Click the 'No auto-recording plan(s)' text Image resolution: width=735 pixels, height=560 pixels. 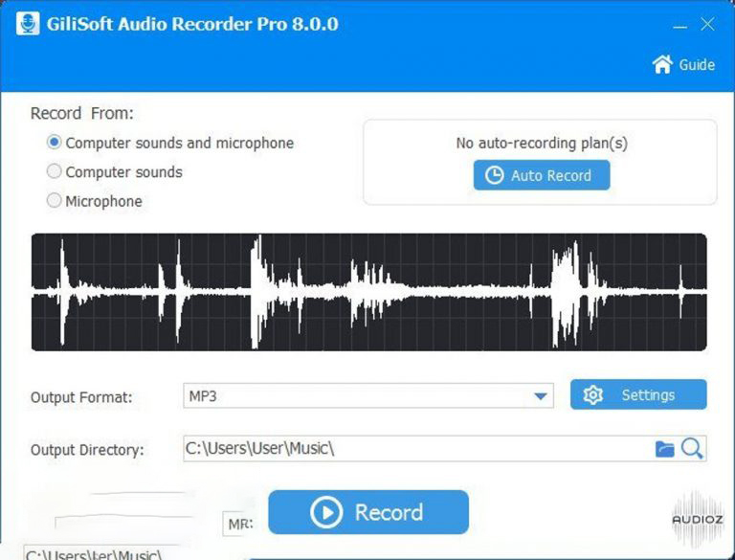(x=542, y=143)
